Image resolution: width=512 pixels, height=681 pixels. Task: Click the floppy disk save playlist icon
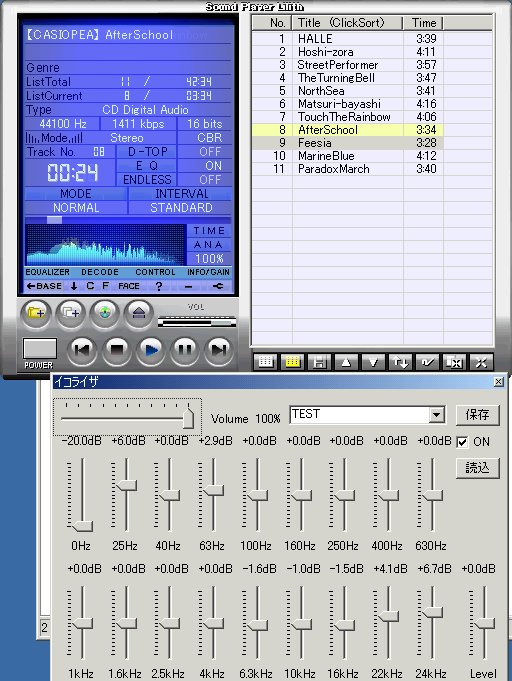tap(320, 362)
